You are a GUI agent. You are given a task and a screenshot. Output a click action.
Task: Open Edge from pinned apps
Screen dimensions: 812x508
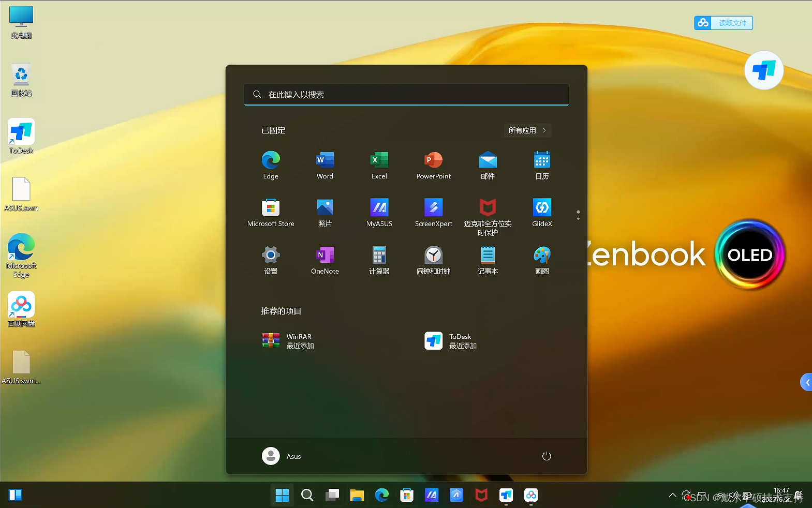pos(271,166)
